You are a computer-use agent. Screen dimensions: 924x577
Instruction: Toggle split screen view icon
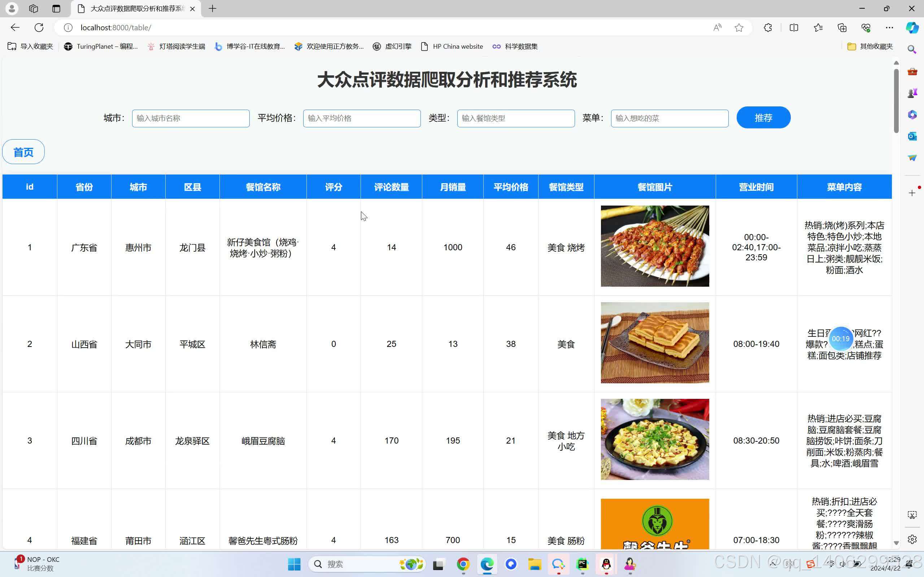794,27
